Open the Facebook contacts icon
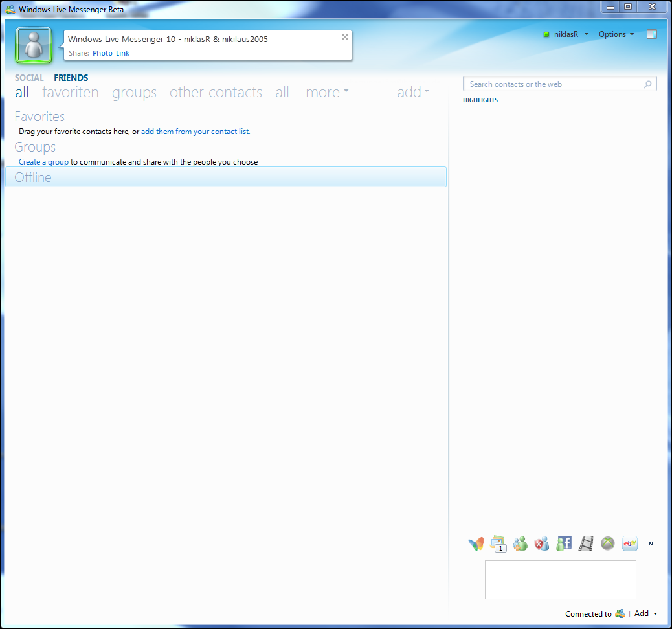Screen dimensions: 672x629 click(564, 543)
